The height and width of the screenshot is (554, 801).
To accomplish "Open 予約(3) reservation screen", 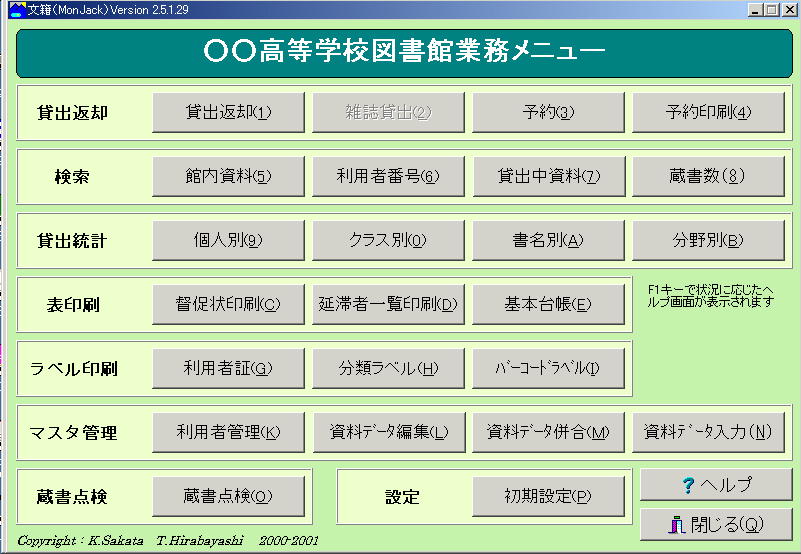I will [x=548, y=112].
